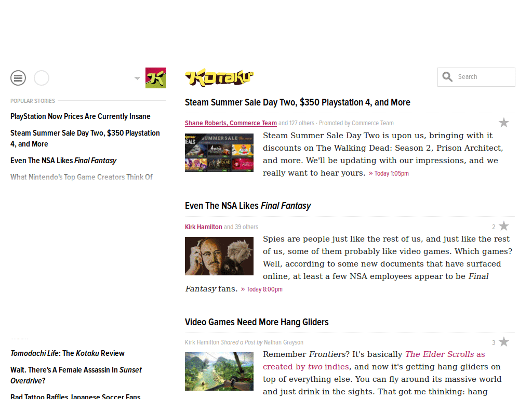
Task: Open main headline Steam Summer Sale Day Two
Action: 298,102
